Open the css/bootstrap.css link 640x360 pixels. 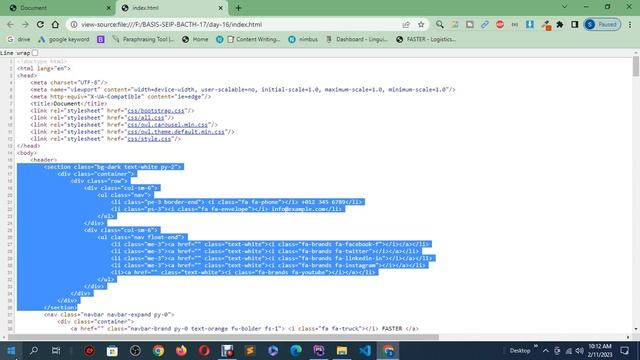click(x=156, y=111)
